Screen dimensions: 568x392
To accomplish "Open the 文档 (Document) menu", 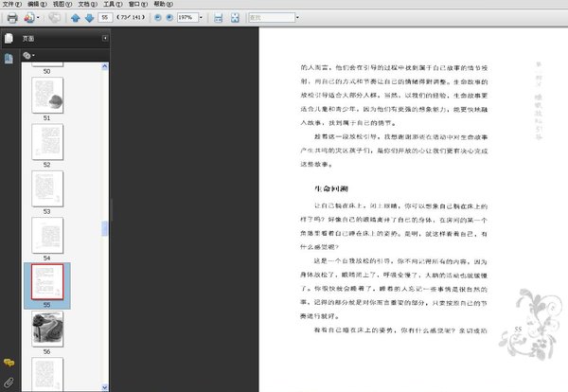I will click(88, 4).
